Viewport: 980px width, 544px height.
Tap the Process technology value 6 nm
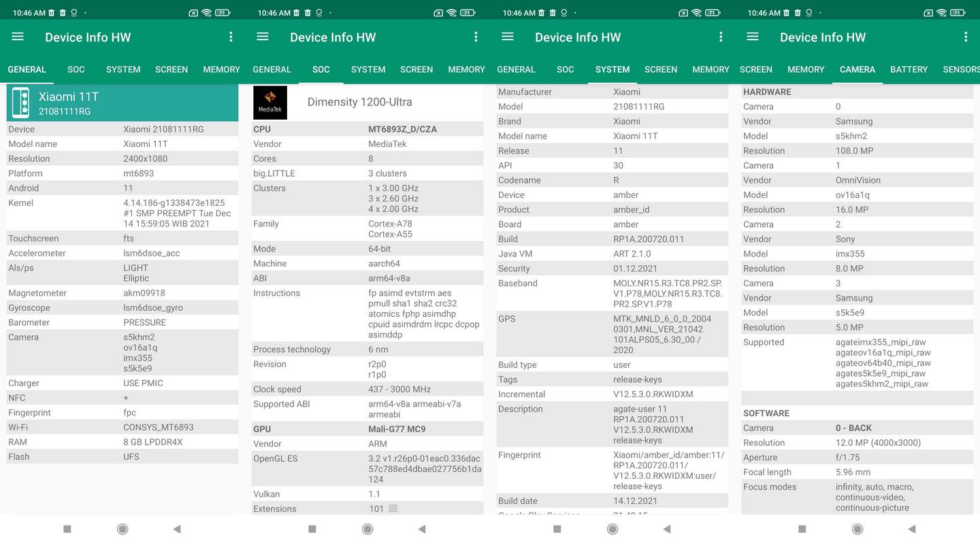378,350
